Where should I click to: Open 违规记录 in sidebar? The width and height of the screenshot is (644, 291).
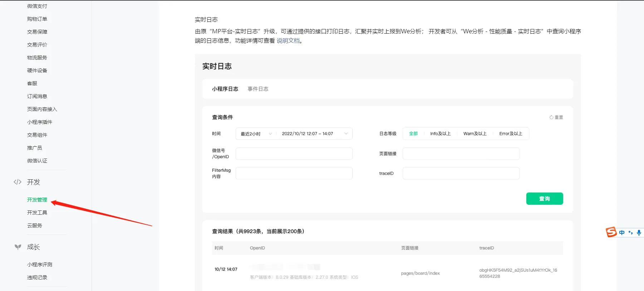pos(37,277)
